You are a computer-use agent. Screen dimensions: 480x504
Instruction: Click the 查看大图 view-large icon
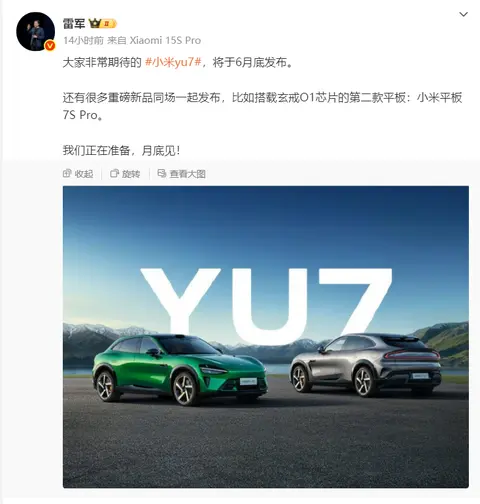click(162, 173)
